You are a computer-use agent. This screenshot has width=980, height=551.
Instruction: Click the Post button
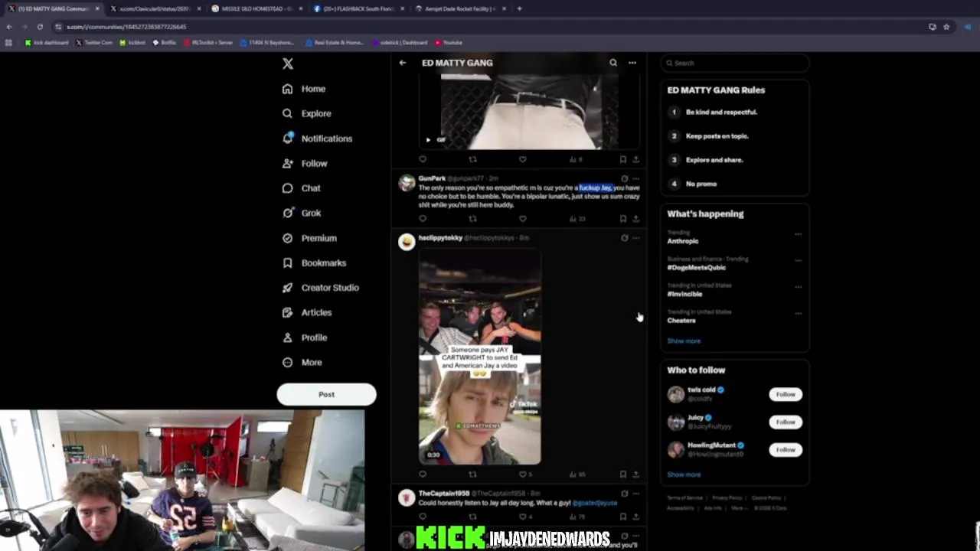pyautogui.click(x=326, y=394)
